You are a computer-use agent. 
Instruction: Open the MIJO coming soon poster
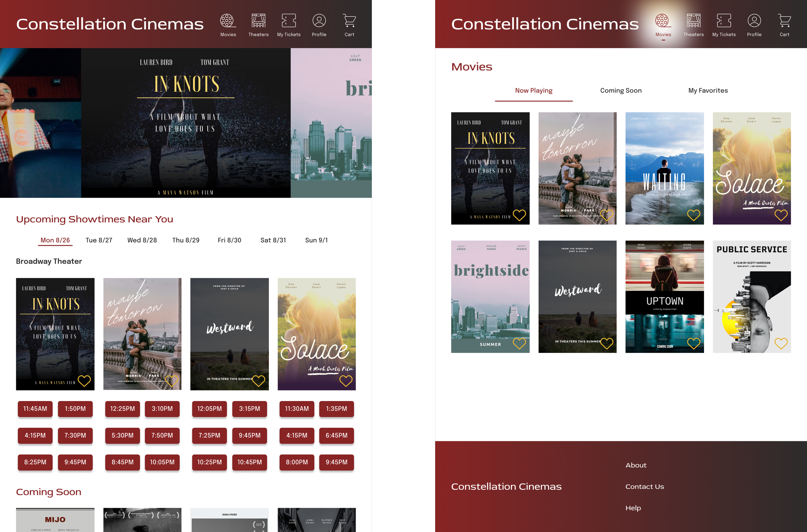(x=55, y=520)
